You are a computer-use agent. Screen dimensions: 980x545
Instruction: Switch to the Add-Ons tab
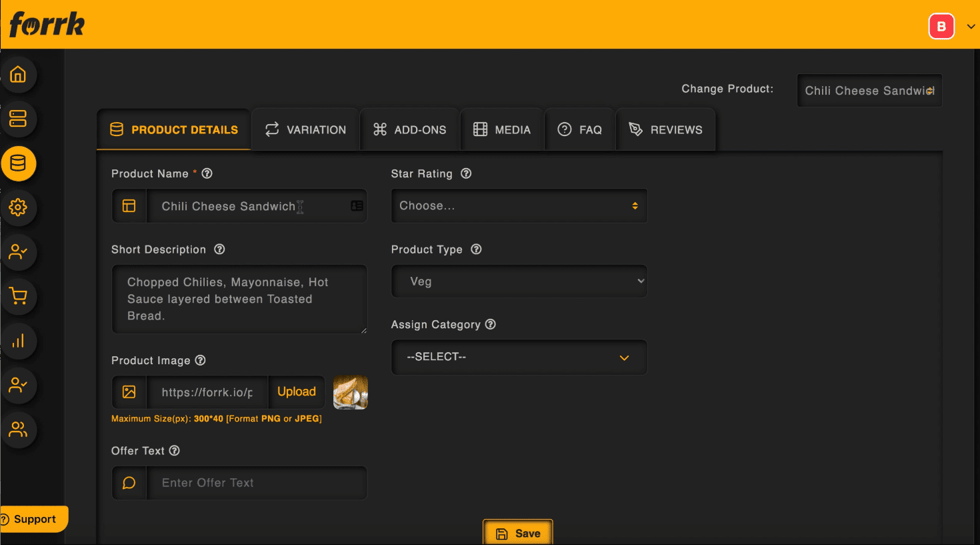pyautogui.click(x=409, y=130)
